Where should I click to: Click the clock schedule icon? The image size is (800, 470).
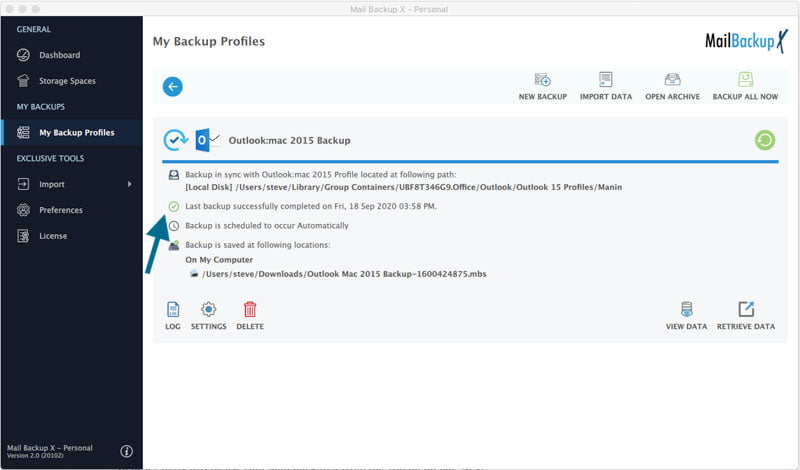pyautogui.click(x=174, y=226)
